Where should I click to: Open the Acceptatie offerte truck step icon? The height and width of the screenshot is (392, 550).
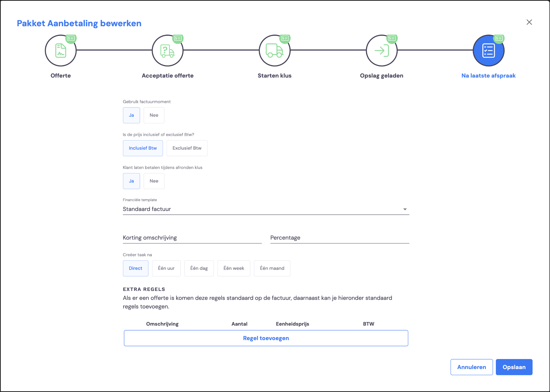coord(168,50)
